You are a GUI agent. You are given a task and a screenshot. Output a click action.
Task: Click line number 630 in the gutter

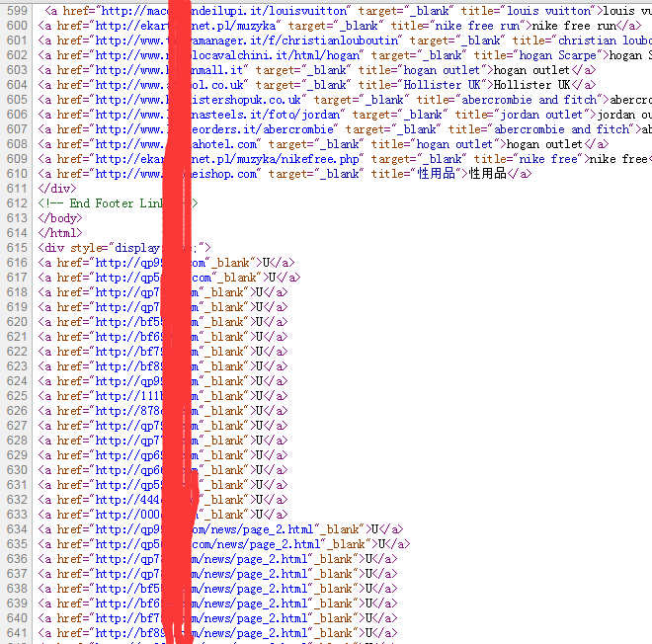tap(17, 470)
